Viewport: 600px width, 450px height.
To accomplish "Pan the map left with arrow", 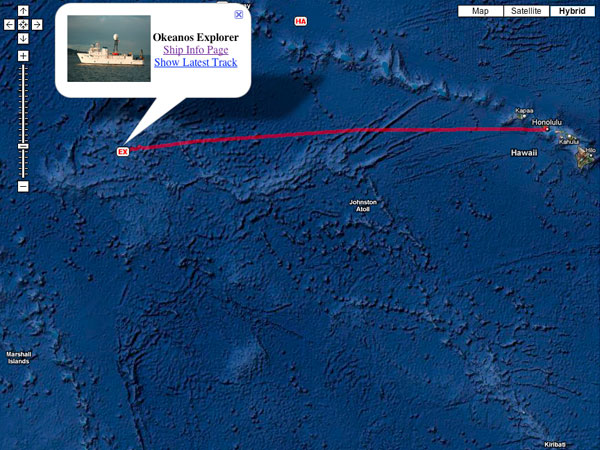I will [x=9, y=25].
